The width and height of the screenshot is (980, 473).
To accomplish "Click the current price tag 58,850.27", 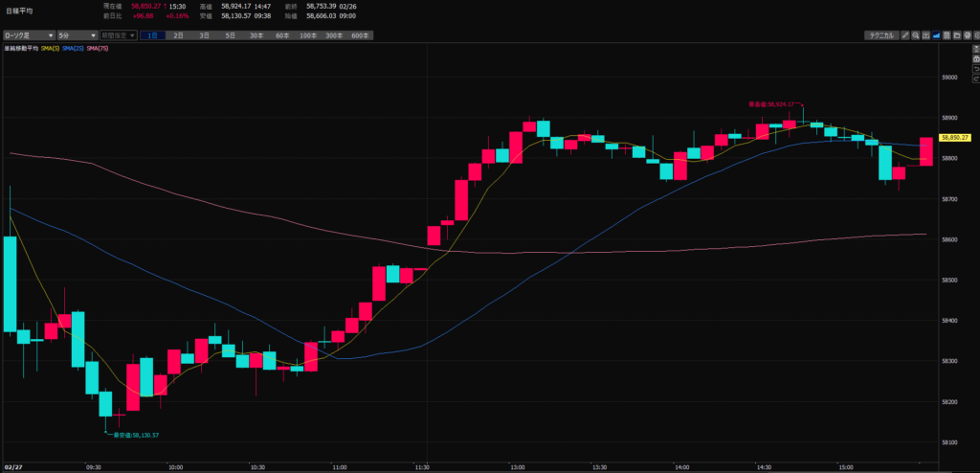I will 956,137.
